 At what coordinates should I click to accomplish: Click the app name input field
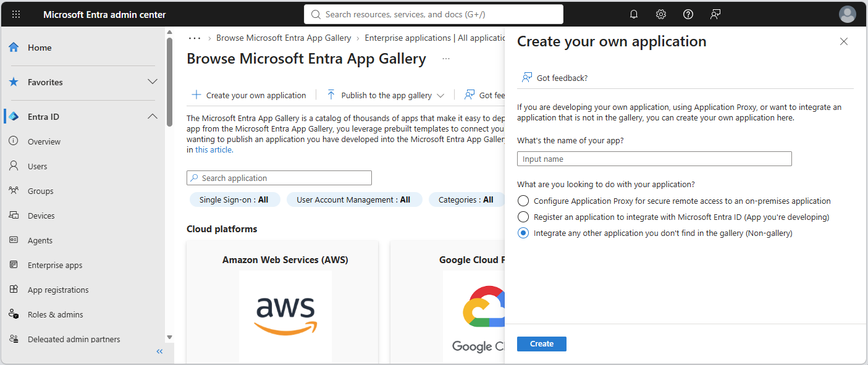pyautogui.click(x=654, y=159)
